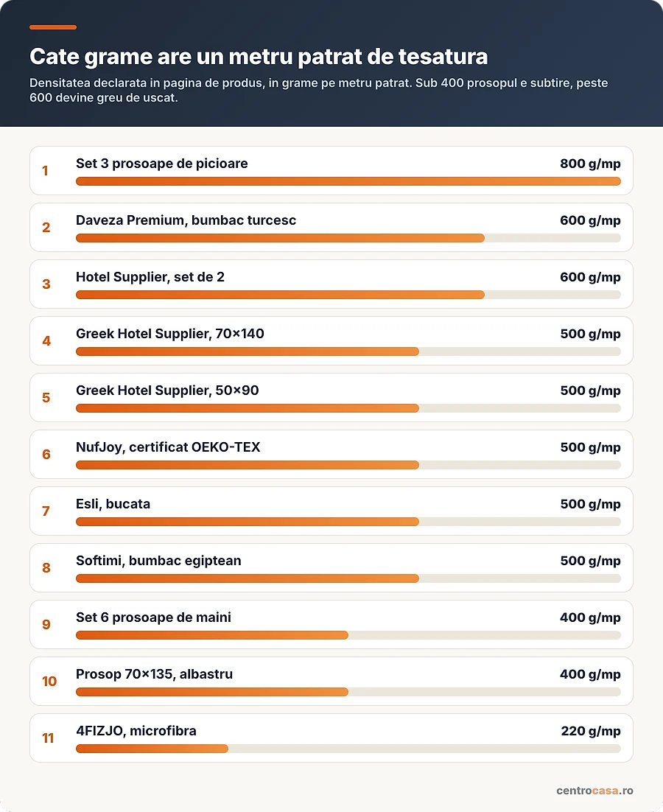
Task: Select the Set 3 prosoape de picioare row
Action: [x=331, y=170]
